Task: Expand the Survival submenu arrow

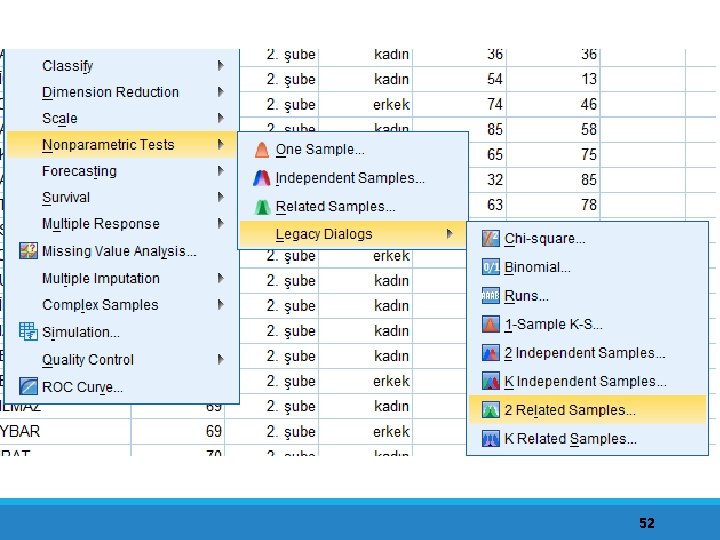Action: pyautogui.click(x=220, y=197)
